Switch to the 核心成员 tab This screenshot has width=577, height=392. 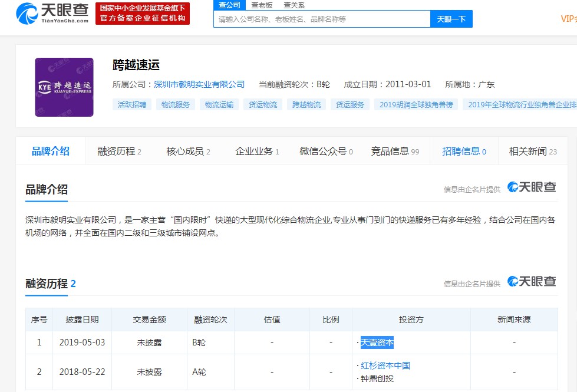(188, 151)
